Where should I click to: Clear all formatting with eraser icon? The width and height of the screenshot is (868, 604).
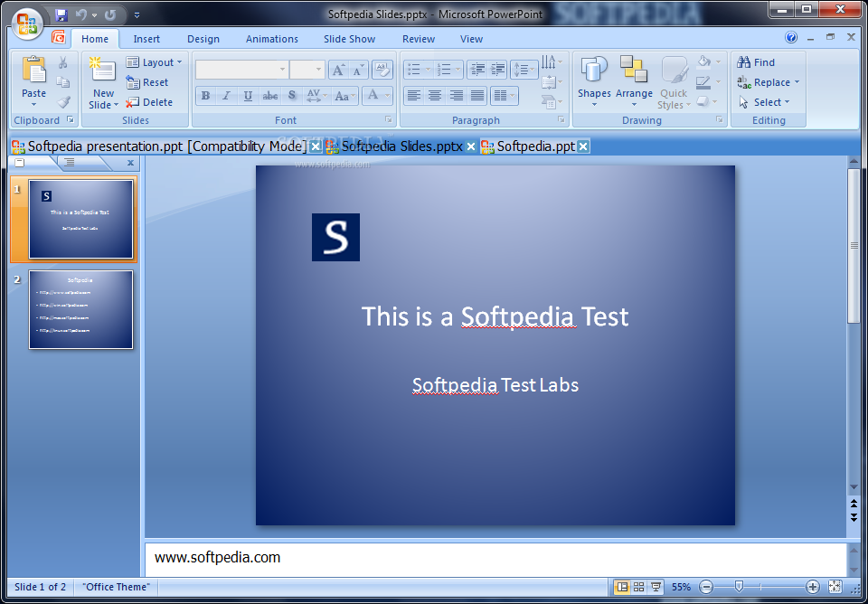[x=382, y=70]
